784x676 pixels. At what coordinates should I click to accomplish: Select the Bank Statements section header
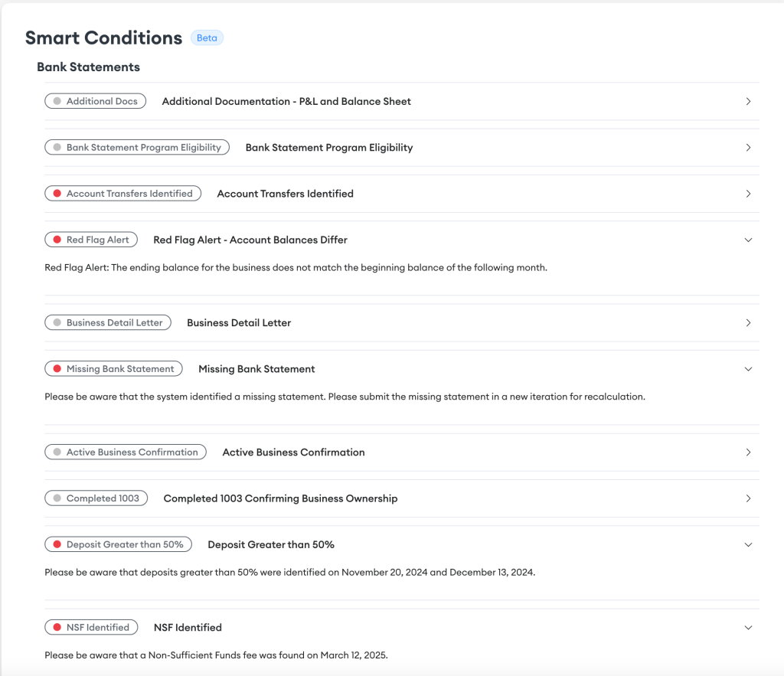click(88, 67)
